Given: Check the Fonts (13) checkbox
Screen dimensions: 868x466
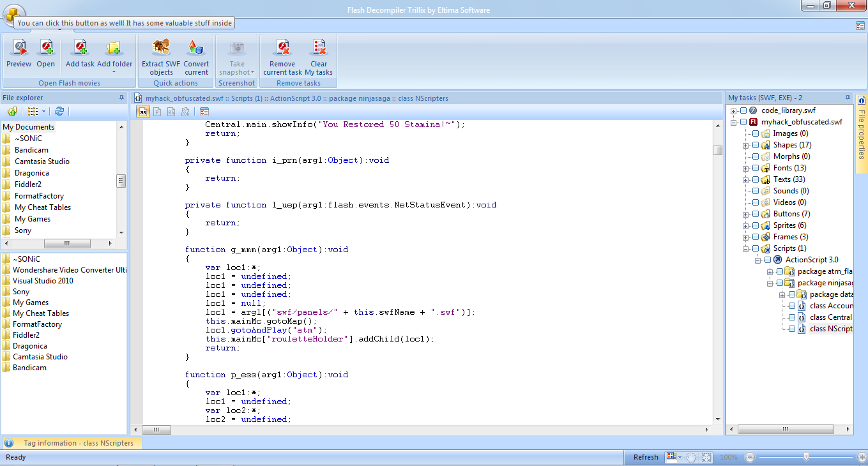Looking at the screenshot, I should point(756,168).
